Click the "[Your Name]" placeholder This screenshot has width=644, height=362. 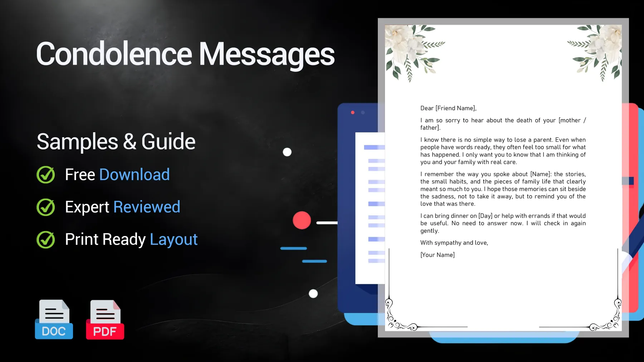point(438,255)
